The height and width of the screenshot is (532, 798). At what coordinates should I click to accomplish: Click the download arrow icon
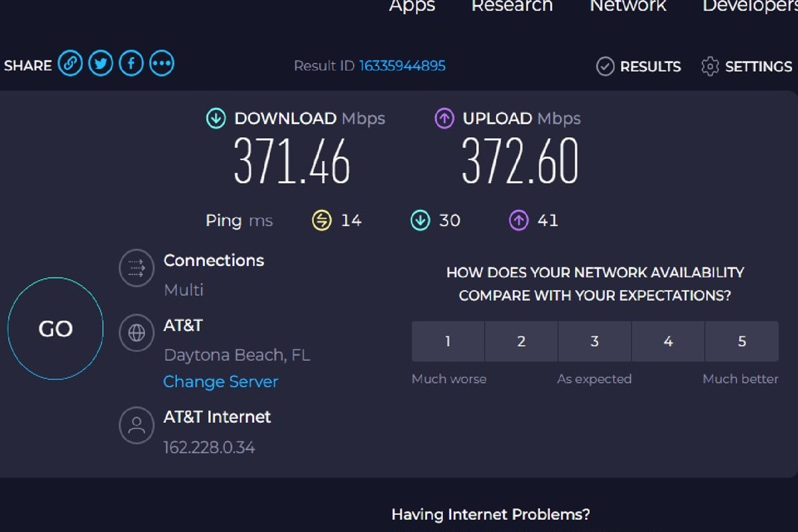(215, 119)
